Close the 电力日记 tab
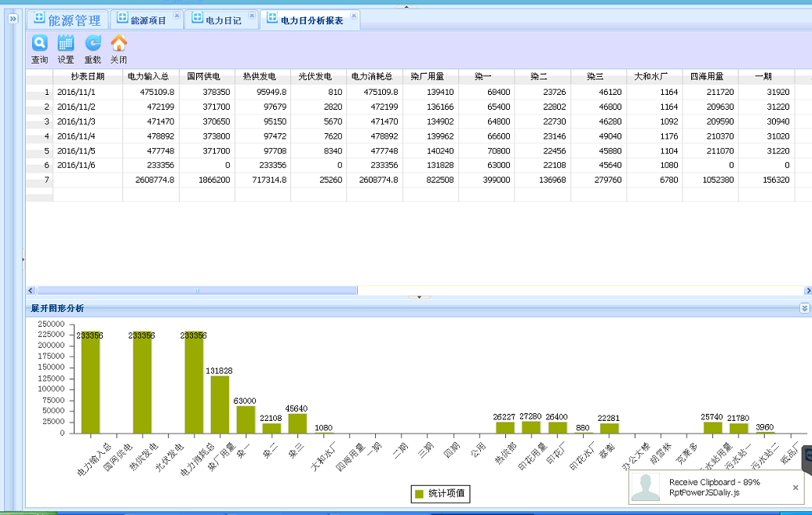 [x=251, y=16]
